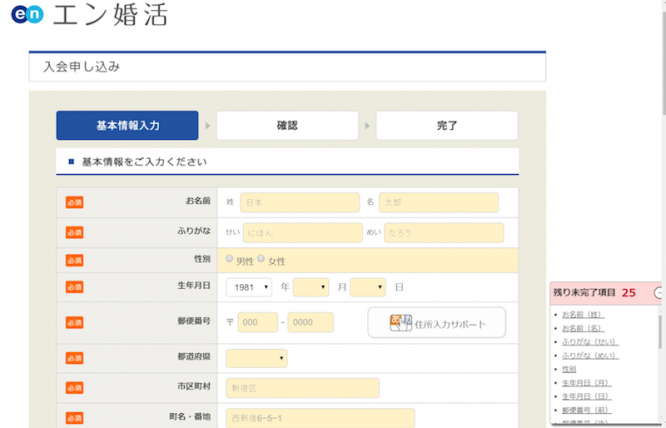Click the en logo icon
Screen dimensions: 666x428
(x=27, y=14)
